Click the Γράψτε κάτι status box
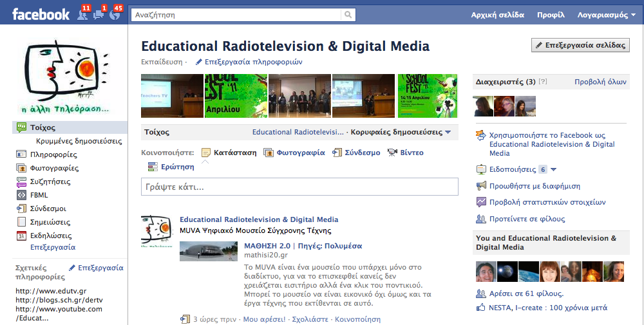This screenshot has height=325, width=644. click(299, 187)
